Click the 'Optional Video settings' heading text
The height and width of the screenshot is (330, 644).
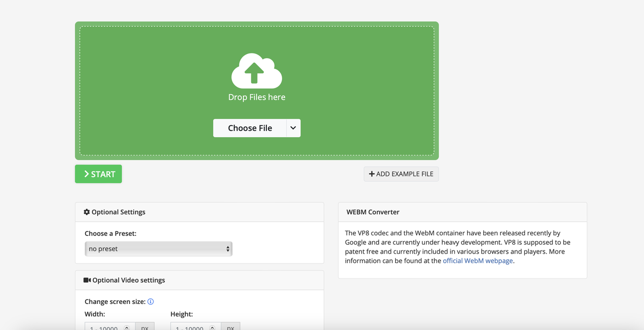pos(128,280)
